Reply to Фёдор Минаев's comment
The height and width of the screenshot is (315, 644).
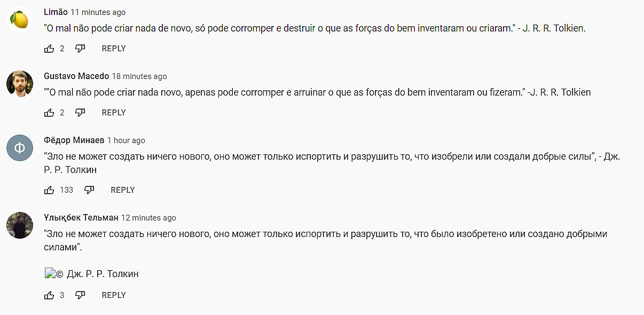[x=122, y=190]
